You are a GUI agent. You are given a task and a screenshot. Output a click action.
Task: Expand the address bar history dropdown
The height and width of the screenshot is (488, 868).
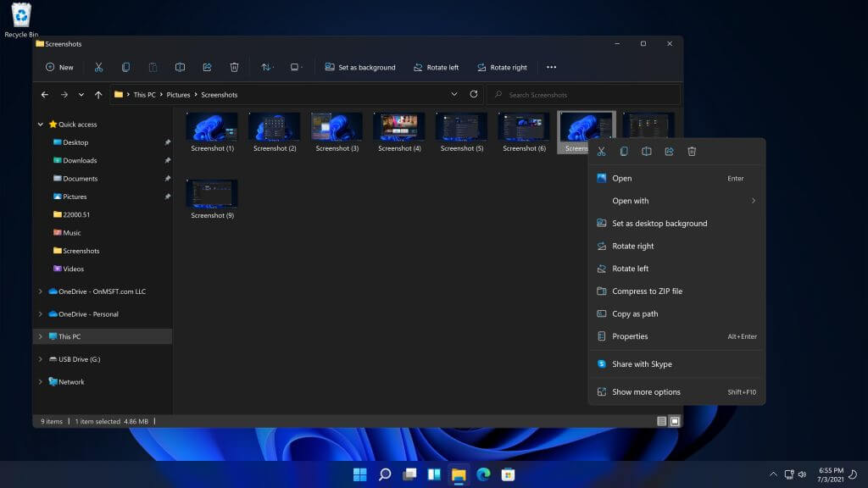point(454,94)
